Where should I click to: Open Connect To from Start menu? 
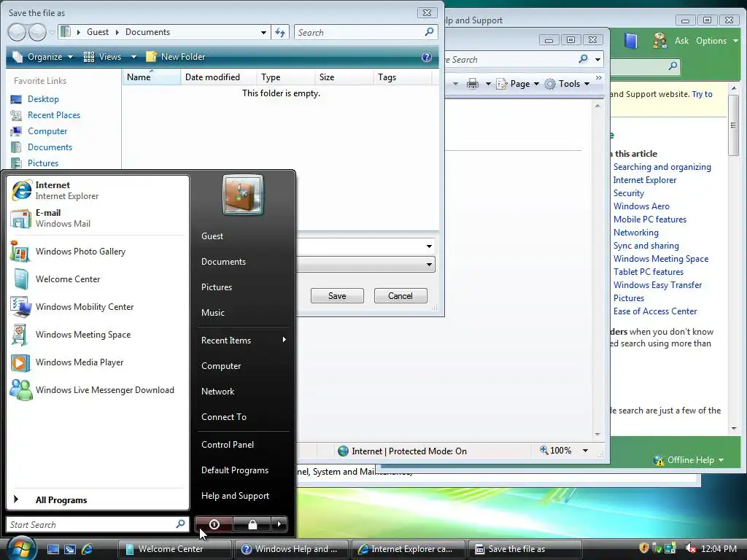[x=244, y=416]
